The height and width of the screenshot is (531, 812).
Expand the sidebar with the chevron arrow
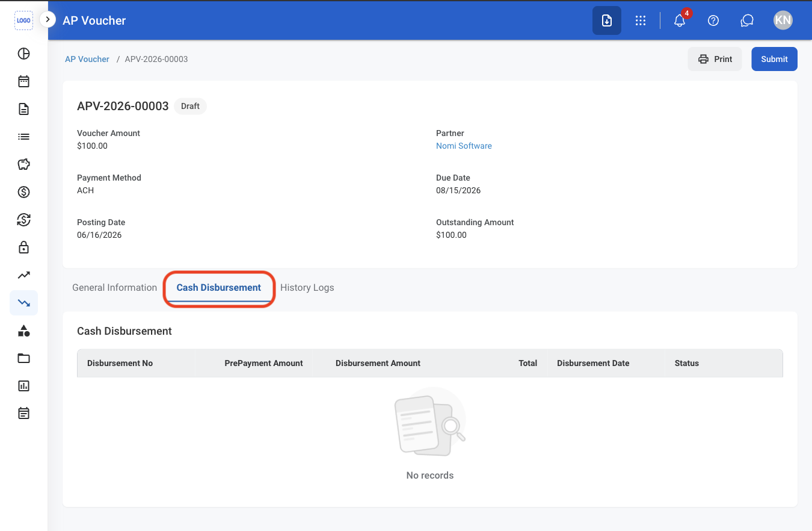(x=48, y=19)
